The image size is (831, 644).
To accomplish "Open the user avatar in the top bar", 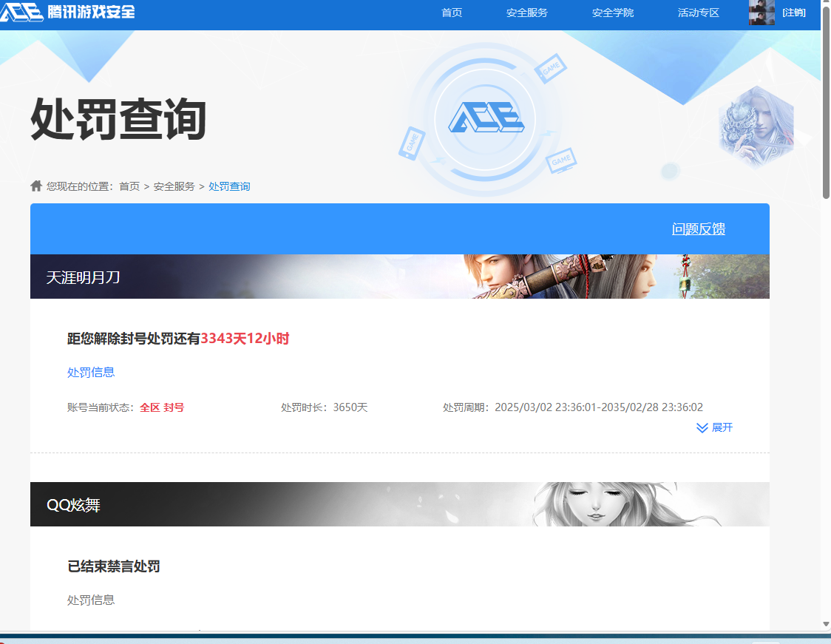I will click(x=762, y=13).
